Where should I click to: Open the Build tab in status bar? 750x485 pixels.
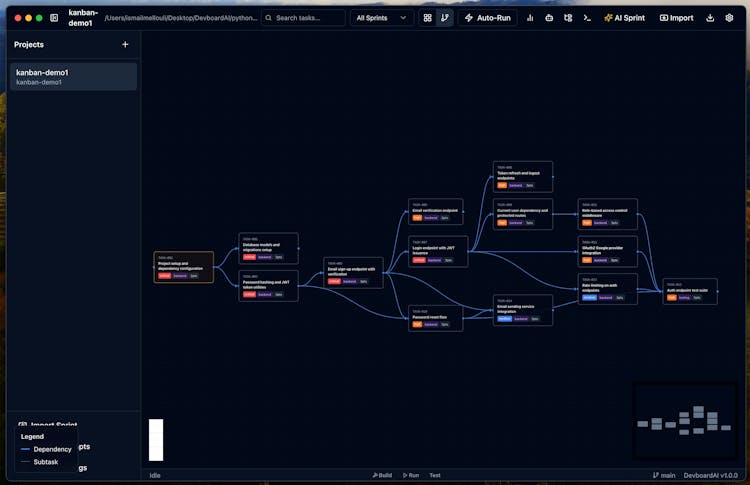(x=382, y=475)
